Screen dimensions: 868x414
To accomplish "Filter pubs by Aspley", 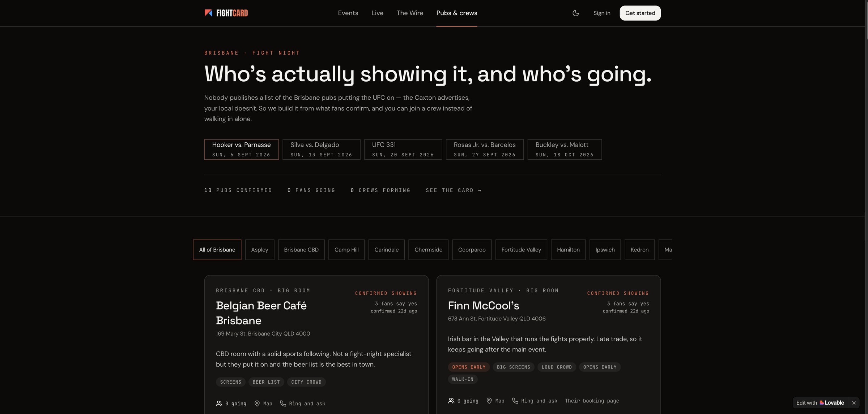I will (x=260, y=250).
